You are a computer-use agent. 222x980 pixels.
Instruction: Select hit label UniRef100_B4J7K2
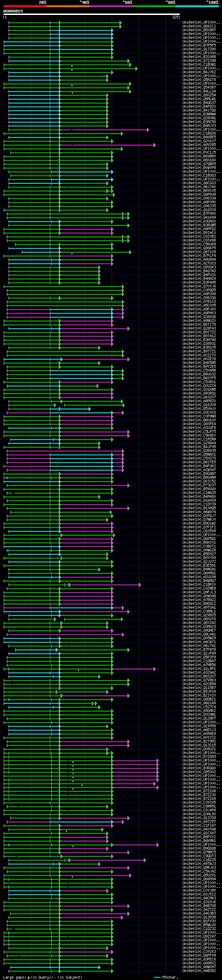[x=199, y=72]
